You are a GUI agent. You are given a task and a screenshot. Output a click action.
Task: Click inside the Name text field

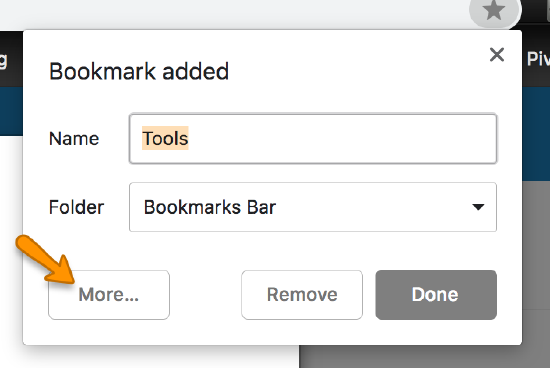pyautogui.click(x=313, y=139)
